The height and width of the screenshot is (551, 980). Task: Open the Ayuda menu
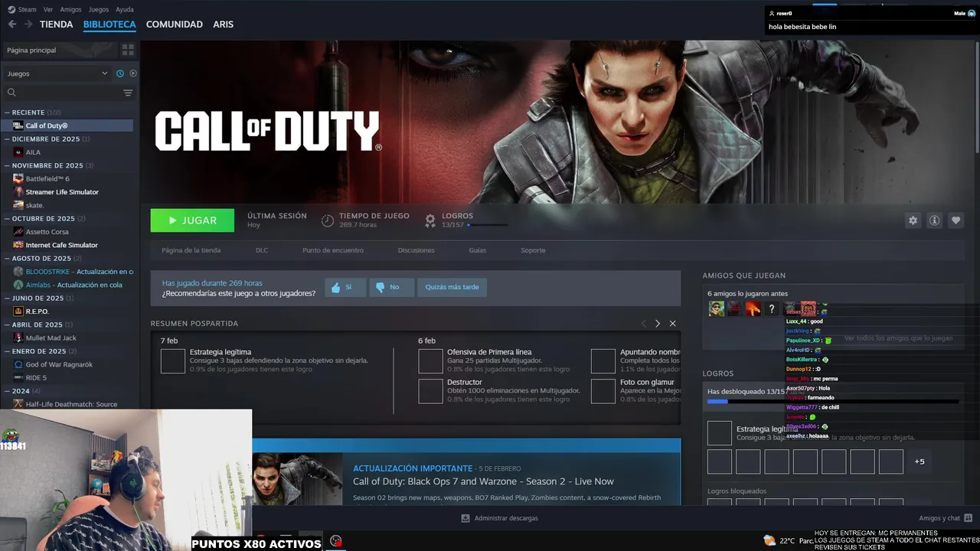tap(124, 9)
